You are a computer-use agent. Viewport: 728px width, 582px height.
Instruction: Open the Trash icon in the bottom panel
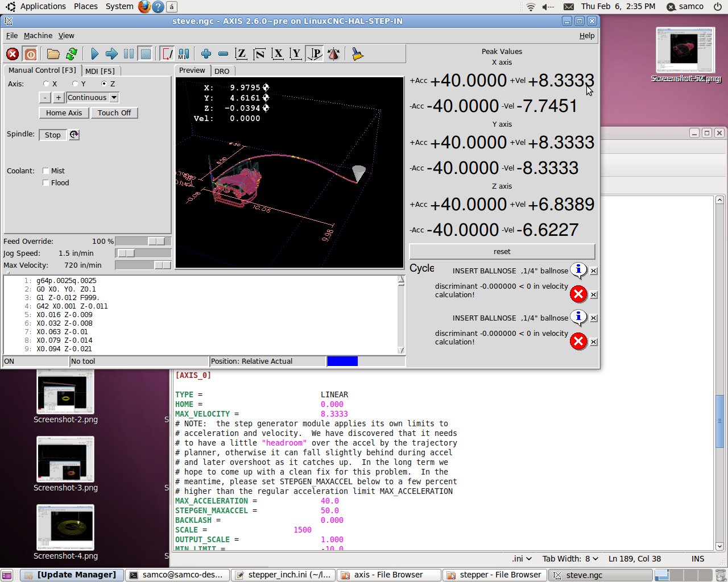(x=720, y=575)
